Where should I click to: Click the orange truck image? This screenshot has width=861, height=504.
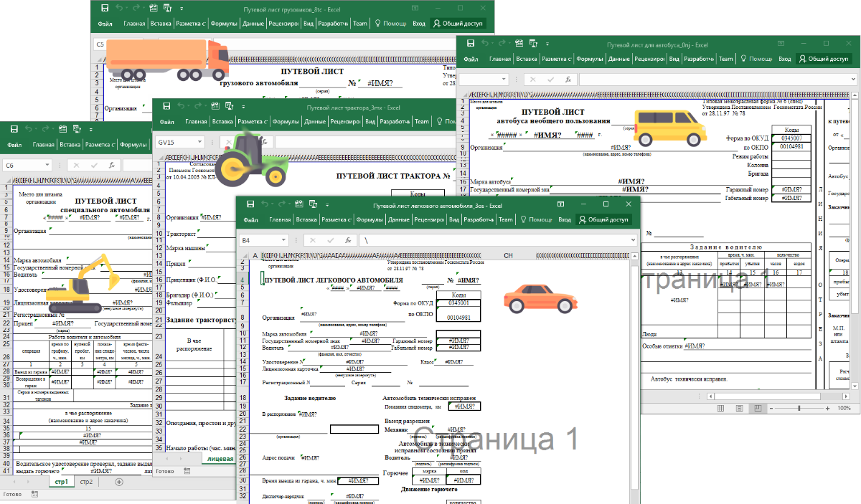[166, 59]
